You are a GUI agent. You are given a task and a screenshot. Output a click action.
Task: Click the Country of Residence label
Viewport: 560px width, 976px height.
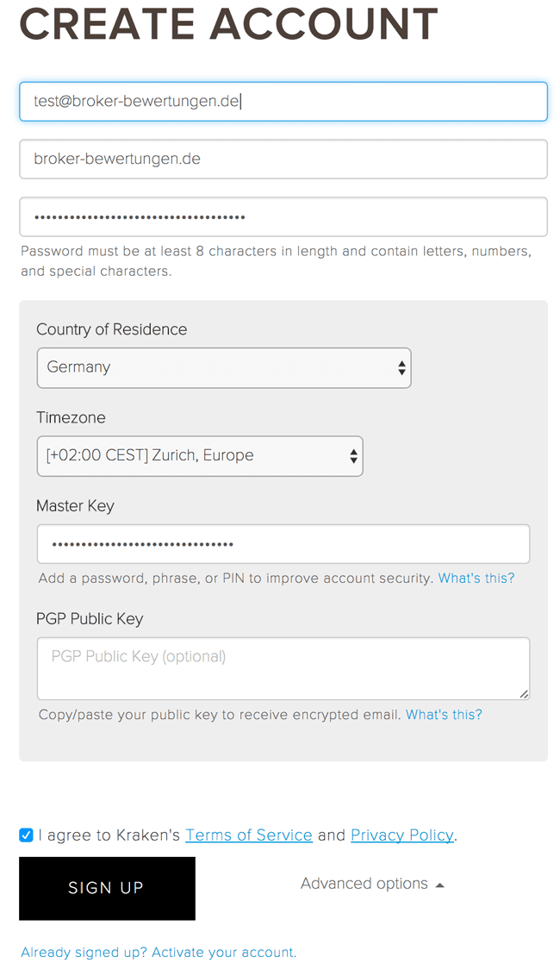coord(112,329)
